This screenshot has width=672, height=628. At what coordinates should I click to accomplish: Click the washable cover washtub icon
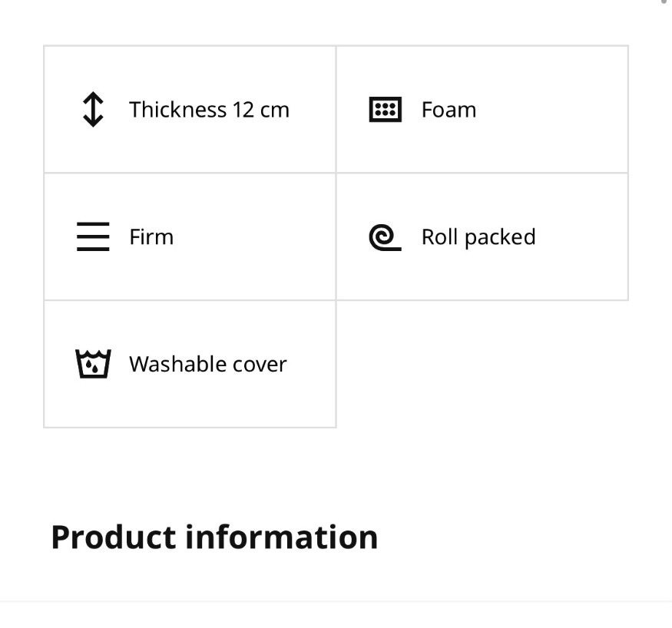93,364
